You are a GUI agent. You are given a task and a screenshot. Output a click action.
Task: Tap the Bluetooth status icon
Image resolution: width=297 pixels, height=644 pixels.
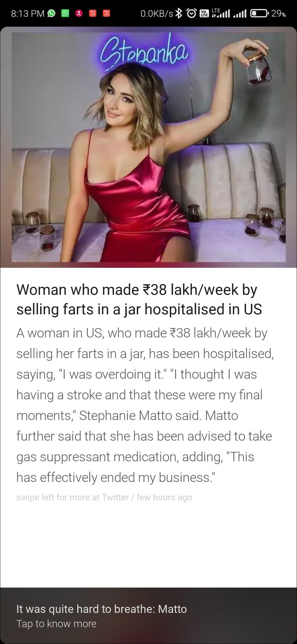click(x=179, y=14)
